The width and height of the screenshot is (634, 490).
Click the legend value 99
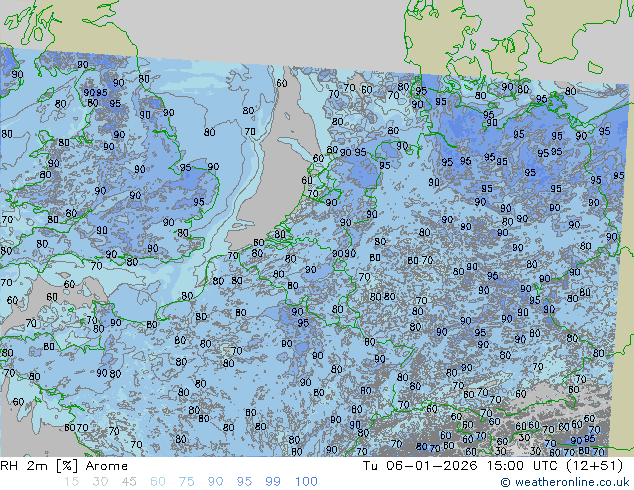pos(273,482)
